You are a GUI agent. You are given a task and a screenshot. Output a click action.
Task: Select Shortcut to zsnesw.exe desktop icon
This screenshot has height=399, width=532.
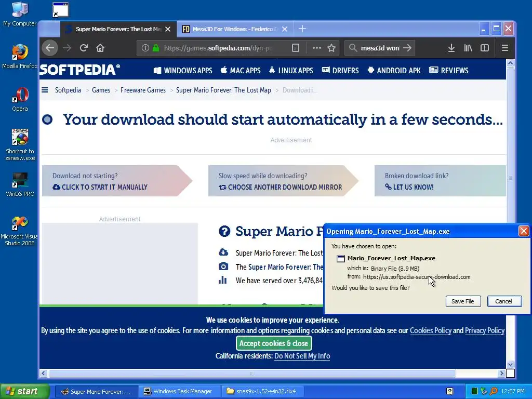[20, 144]
